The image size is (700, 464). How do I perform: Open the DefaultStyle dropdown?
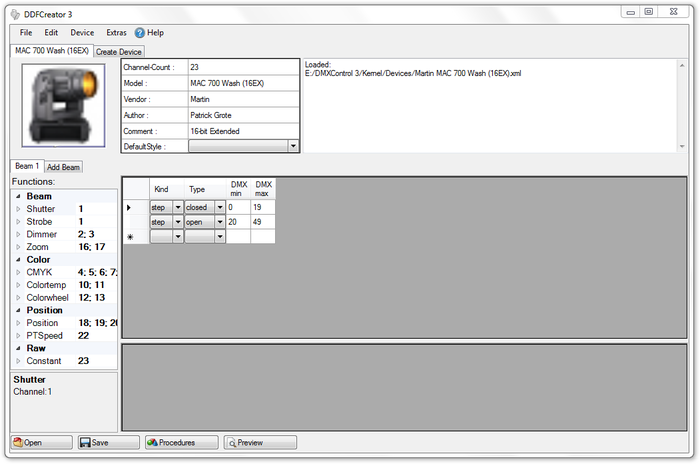[292, 146]
